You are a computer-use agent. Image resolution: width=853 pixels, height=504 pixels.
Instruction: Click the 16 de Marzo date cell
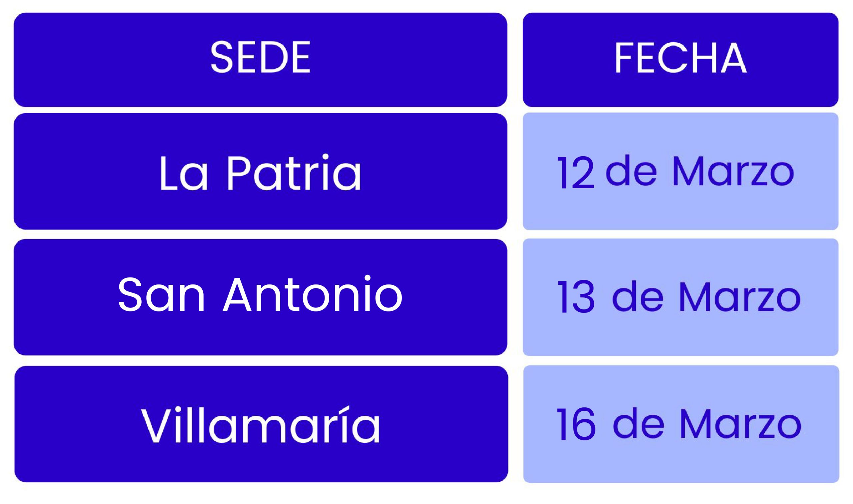[681, 424]
